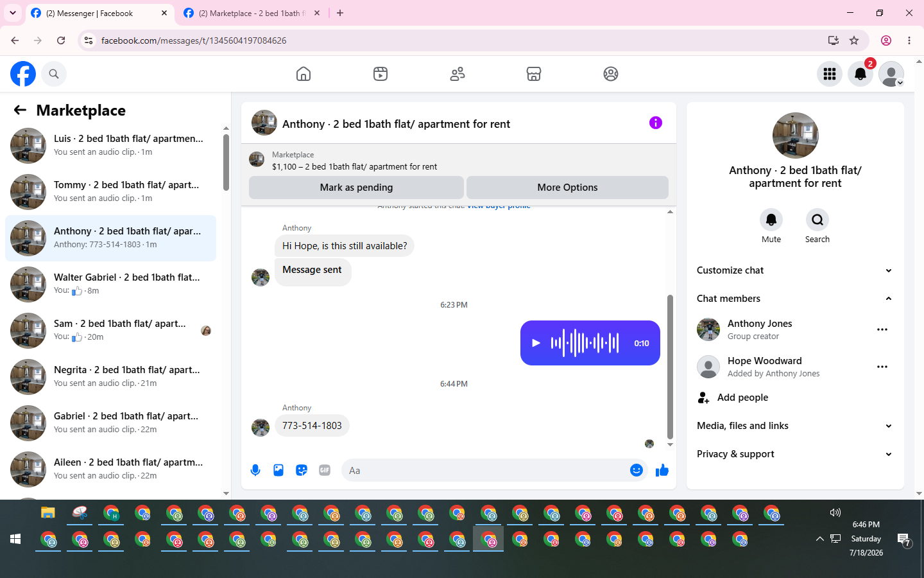The image size is (924, 578).
Task: Open the Tommy apartment conversation
Action: [110, 192]
